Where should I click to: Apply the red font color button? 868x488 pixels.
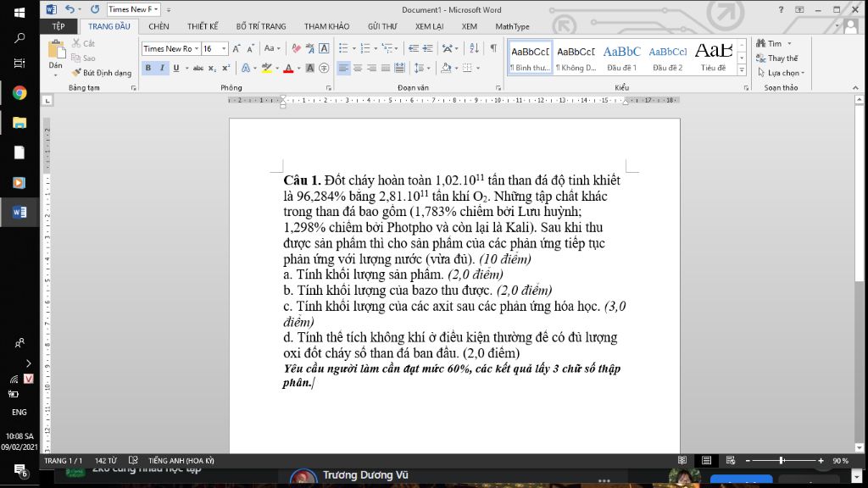click(288, 68)
